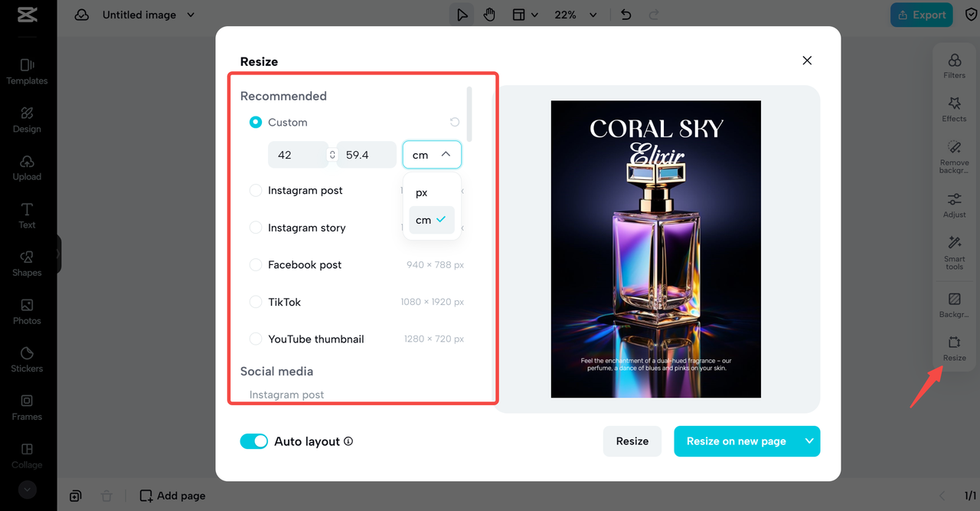Screen dimensions: 980x511
Task: Close the Resize dialog
Action: click(807, 61)
